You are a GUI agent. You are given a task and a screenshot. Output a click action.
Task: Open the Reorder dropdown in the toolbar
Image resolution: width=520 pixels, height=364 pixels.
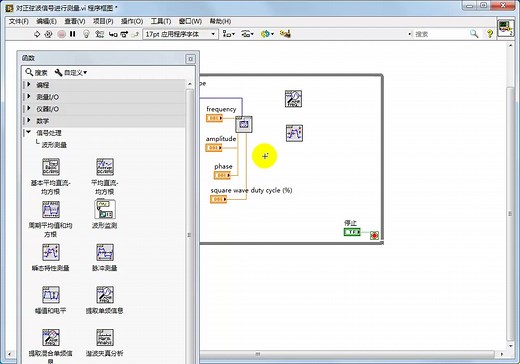267,34
